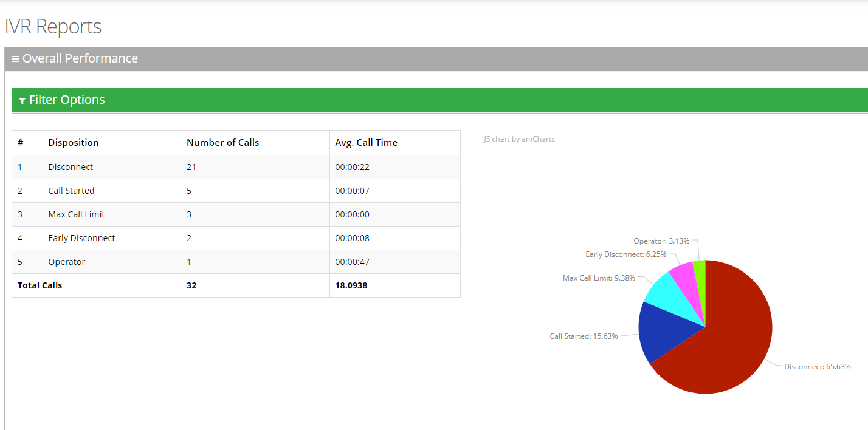Click the funnel icon in Filter Options

22,101
